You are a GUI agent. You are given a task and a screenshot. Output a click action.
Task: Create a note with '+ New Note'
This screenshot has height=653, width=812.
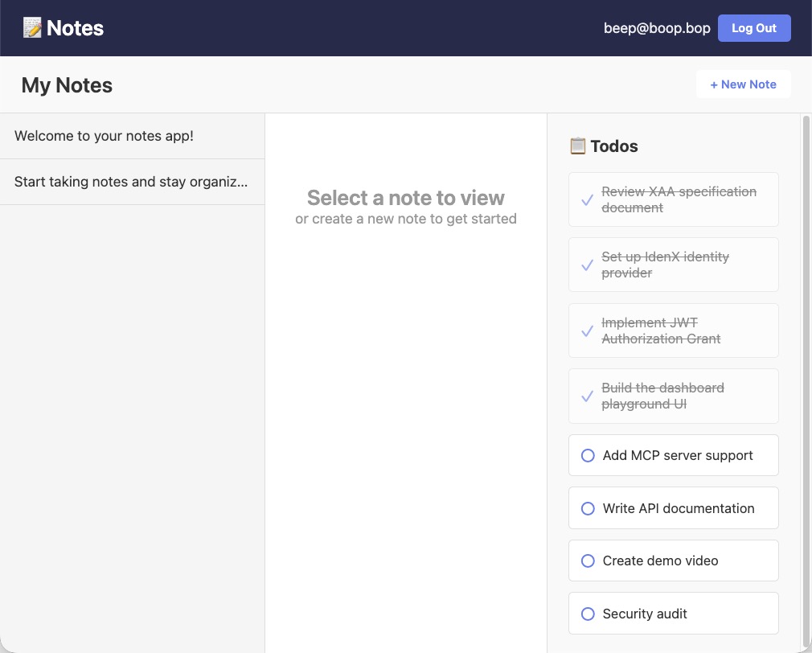point(743,84)
